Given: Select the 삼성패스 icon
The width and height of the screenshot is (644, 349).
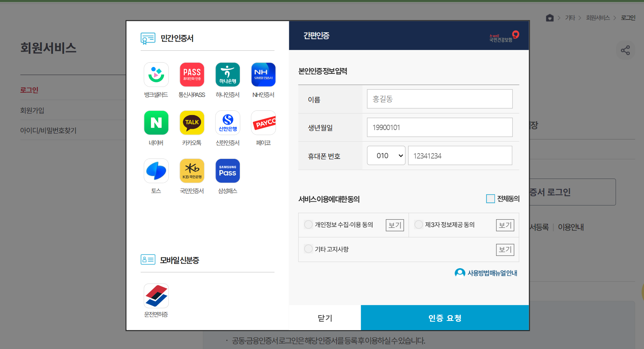Looking at the screenshot, I should 227,171.
